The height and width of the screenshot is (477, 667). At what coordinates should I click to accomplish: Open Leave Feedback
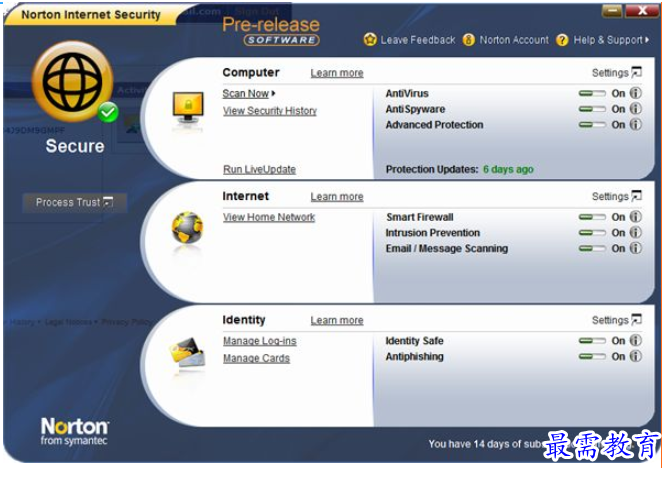pyautogui.click(x=418, y=40)
